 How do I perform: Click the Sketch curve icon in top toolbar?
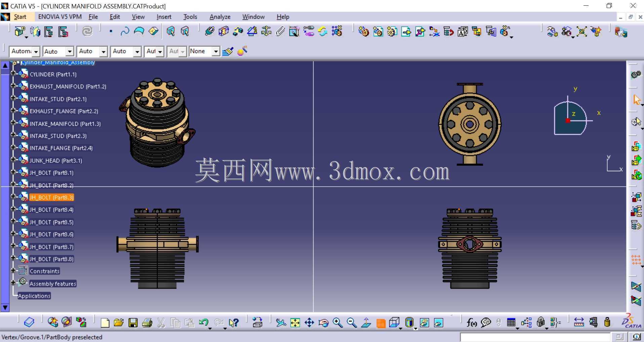(x=125, y=32)
